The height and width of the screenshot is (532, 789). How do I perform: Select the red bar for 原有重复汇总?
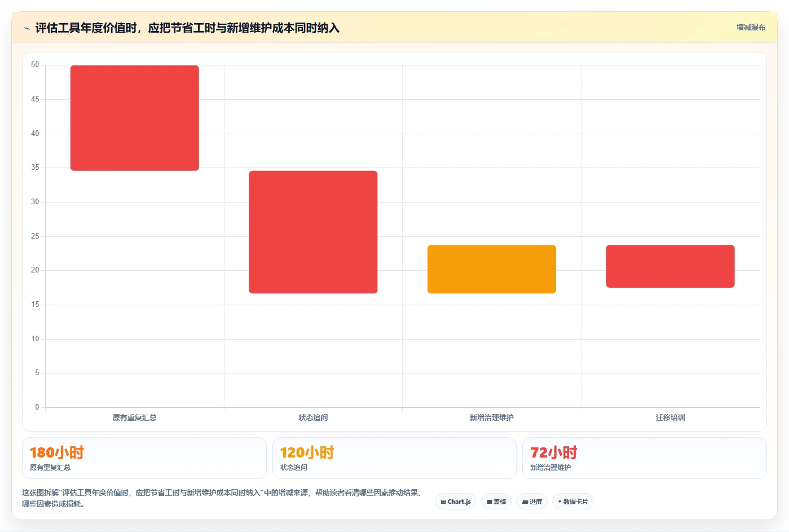click(x=135, y=118)
